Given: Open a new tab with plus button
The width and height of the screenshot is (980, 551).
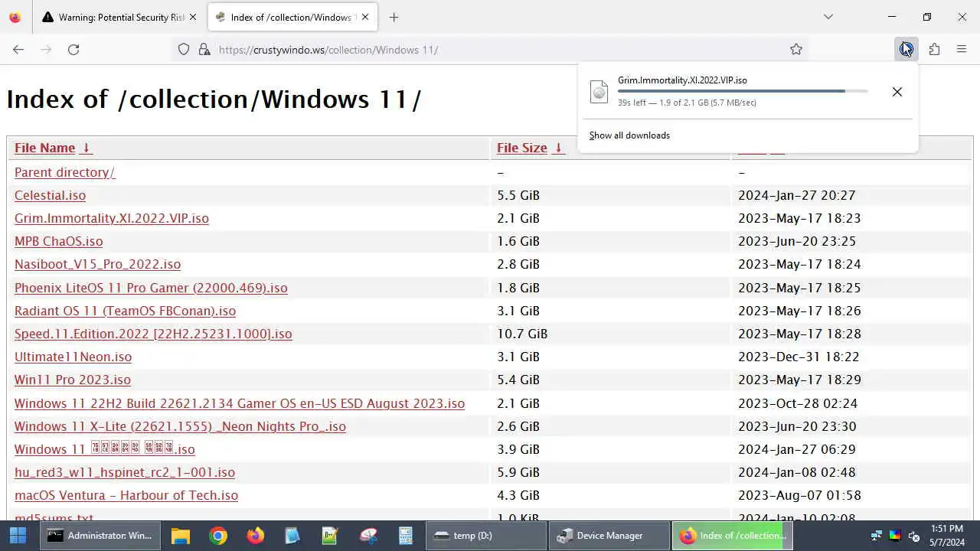Looking at the screenshot, I should point(394,17).
